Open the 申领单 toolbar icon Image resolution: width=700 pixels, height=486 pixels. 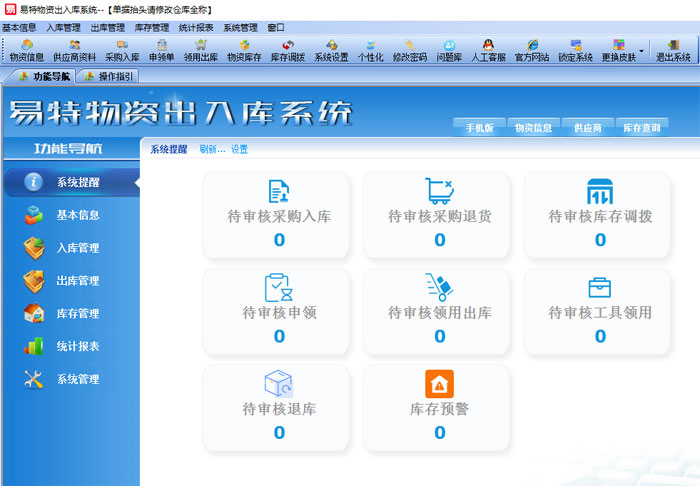pyautogui.click(x=162, y=50)
